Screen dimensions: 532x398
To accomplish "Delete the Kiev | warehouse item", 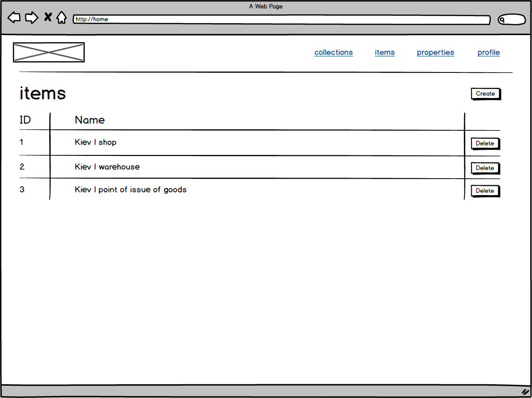I will coord(486,168).
